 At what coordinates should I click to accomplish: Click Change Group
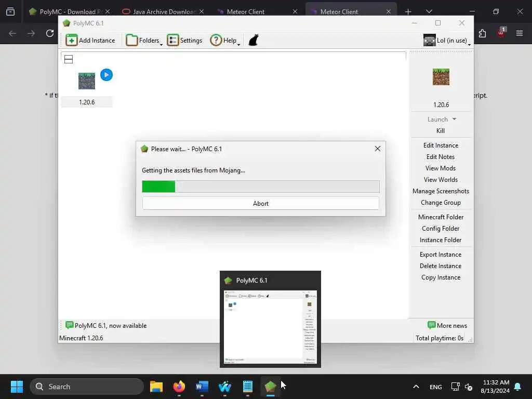click(441, 203)
